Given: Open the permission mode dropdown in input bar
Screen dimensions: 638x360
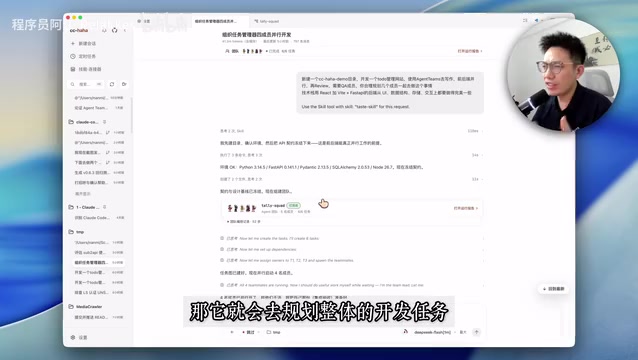Looking at the screenshot, I should tap(250, 332).
